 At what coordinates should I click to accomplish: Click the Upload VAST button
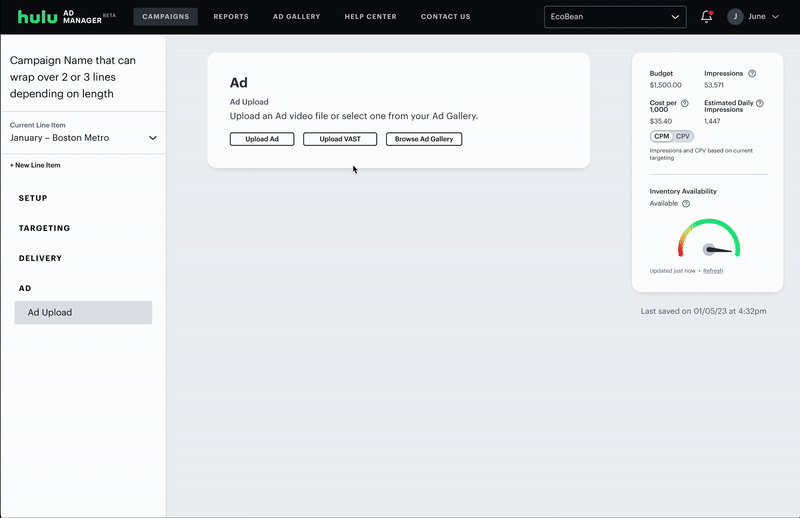(340, 139)
